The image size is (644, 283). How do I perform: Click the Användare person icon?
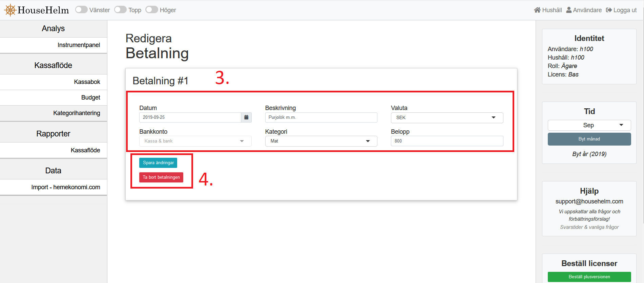(x=569, y=10)
